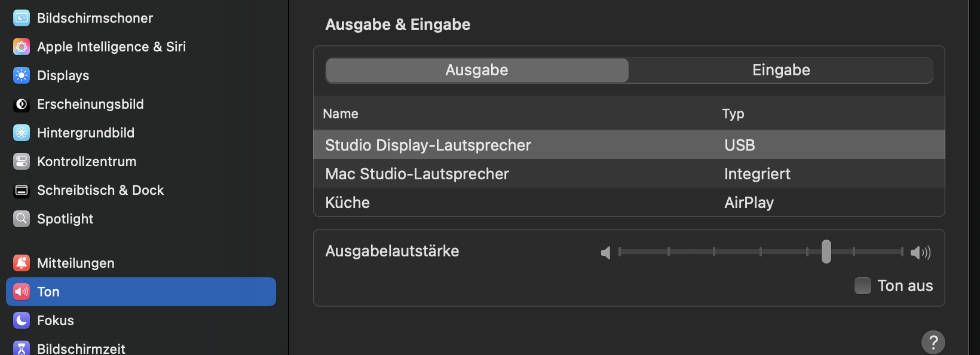Screen dimensions: 980x355
Task: Open the Spotlight sidebar icon
Action: 22,219
